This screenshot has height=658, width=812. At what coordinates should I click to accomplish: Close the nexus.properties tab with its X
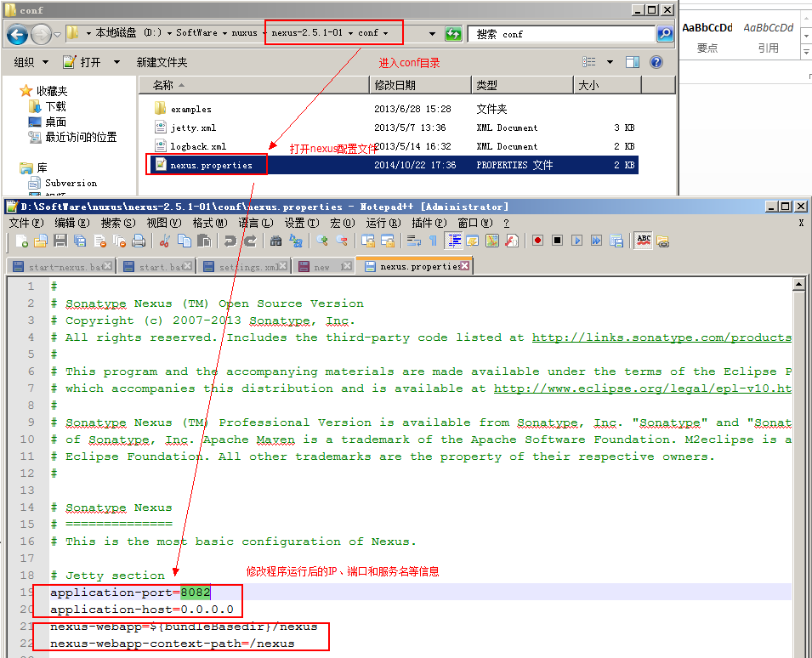pyautogui.click(x=464, y=265)
